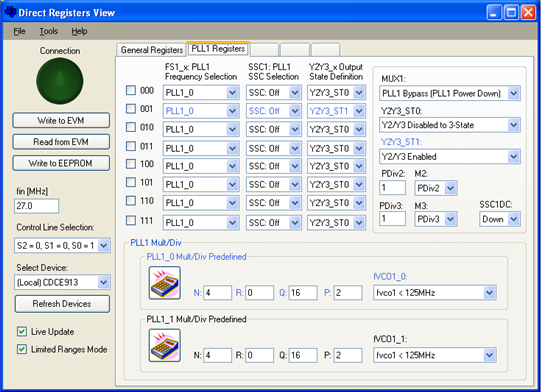Enable the 101 row checkbox

point(131,182)
